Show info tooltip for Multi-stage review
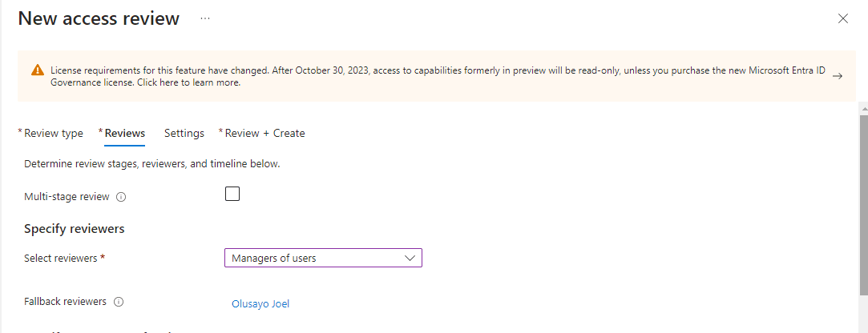Image resolution: width=868 pixels, height=333 pixels. point(121,197)
